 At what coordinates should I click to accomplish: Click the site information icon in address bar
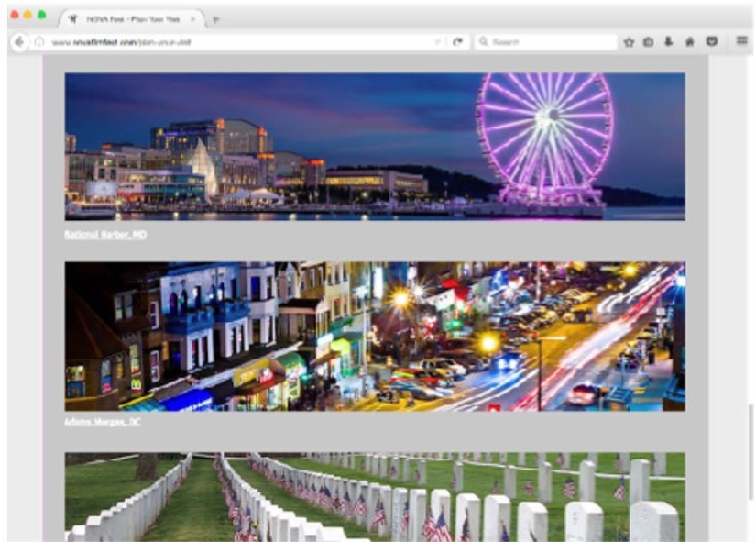point(39,42)
